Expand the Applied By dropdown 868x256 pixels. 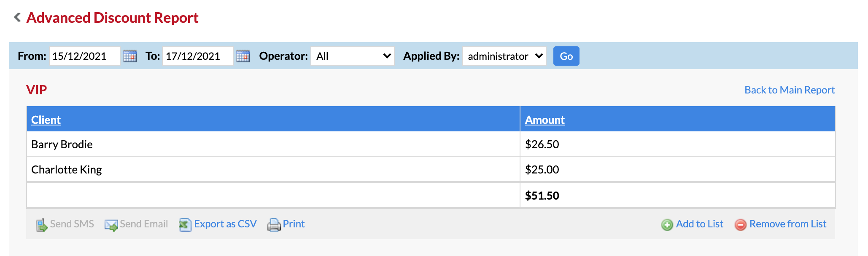click(x=504, y=56)
